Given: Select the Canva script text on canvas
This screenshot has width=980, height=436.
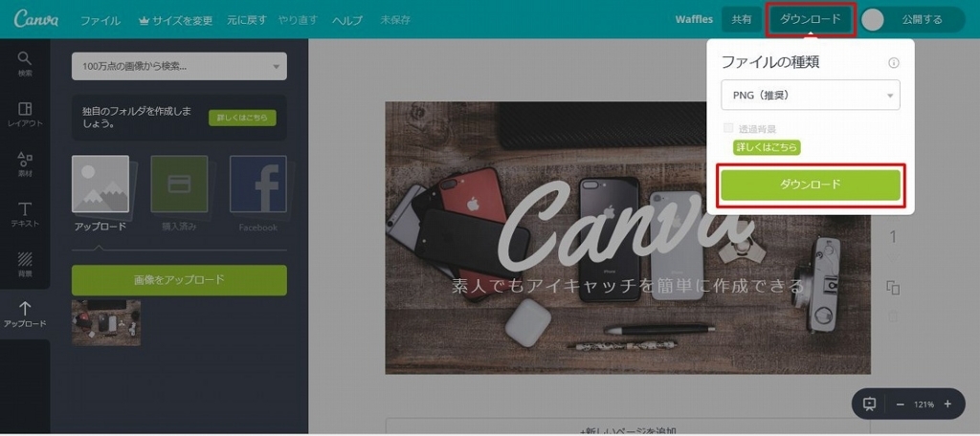Looking at the screenshot, I should click(625, 228).
